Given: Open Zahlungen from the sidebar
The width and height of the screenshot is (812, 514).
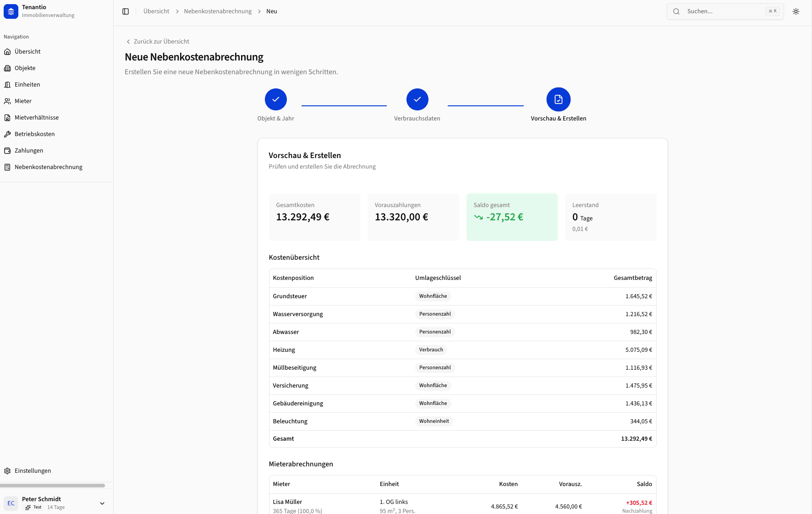Looking at the screenshot, I should 28,150.
